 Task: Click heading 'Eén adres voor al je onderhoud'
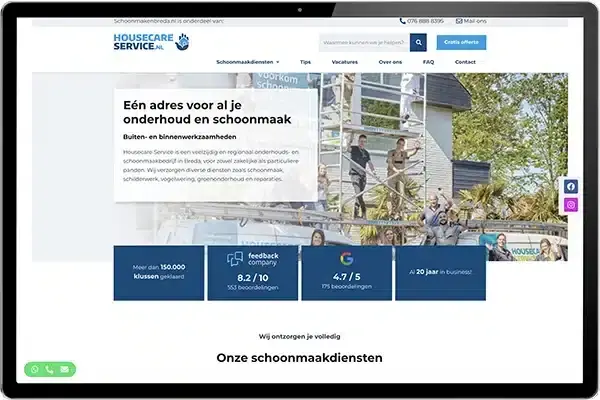[x=207, y=112]
